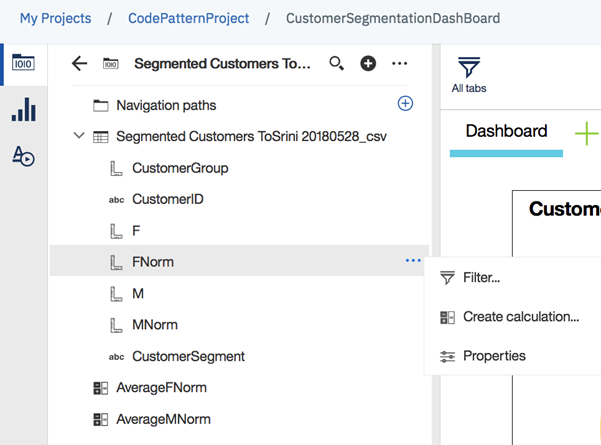Open the visualizations bar chart icon
This screenshot has width=601, height=445.
(x=23, y=110)
